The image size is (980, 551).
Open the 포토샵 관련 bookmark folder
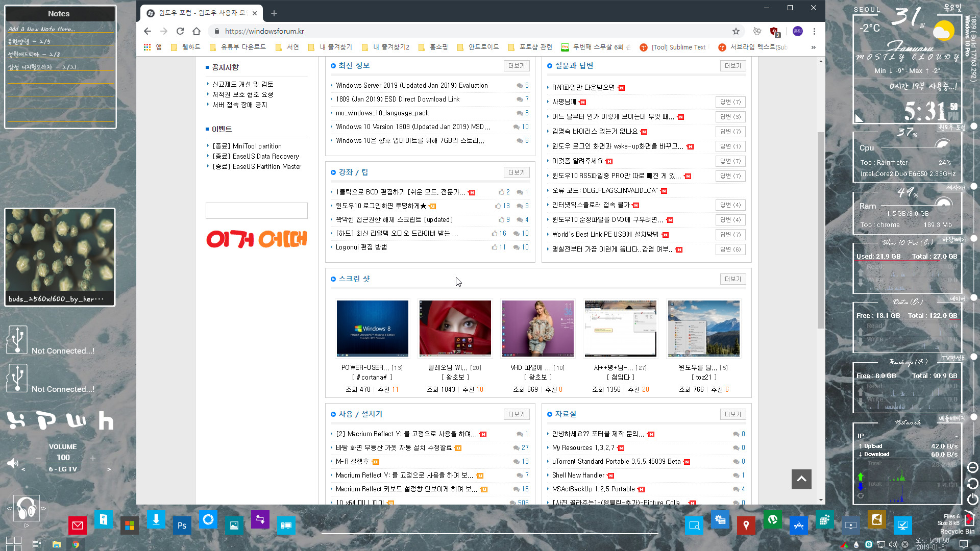click(x=530, y=47)
